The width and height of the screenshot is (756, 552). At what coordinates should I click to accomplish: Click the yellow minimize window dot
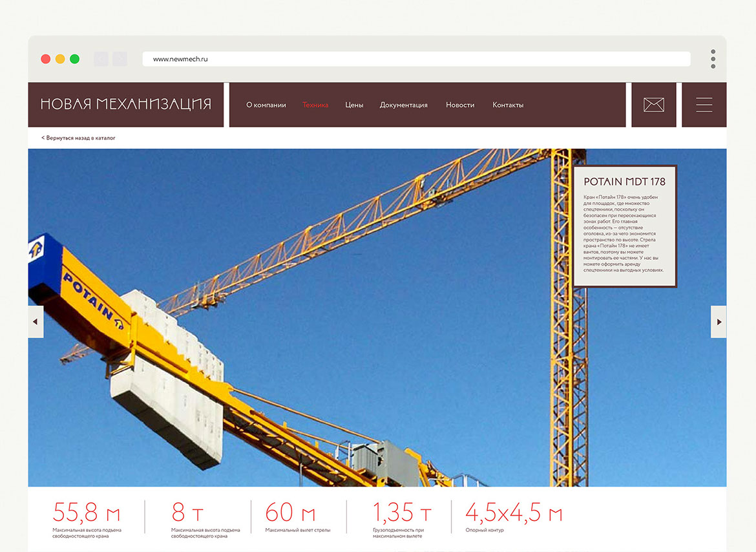(x=60, y=59)
